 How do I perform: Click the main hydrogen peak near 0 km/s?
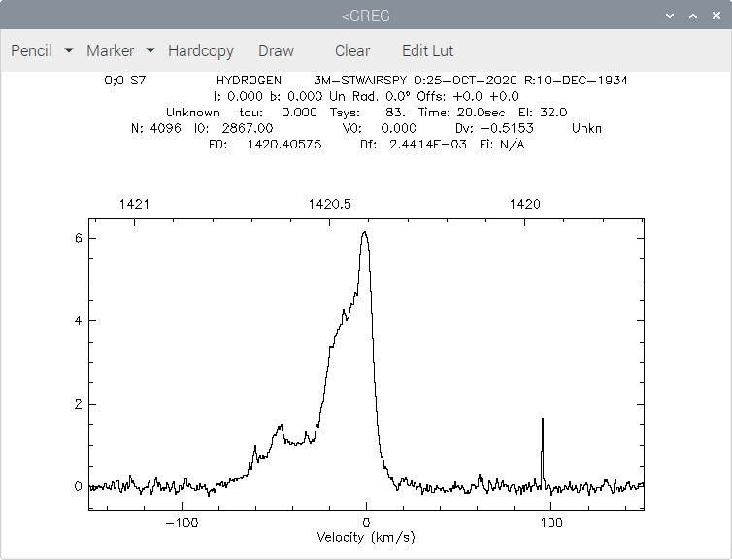tap(365, 233)
